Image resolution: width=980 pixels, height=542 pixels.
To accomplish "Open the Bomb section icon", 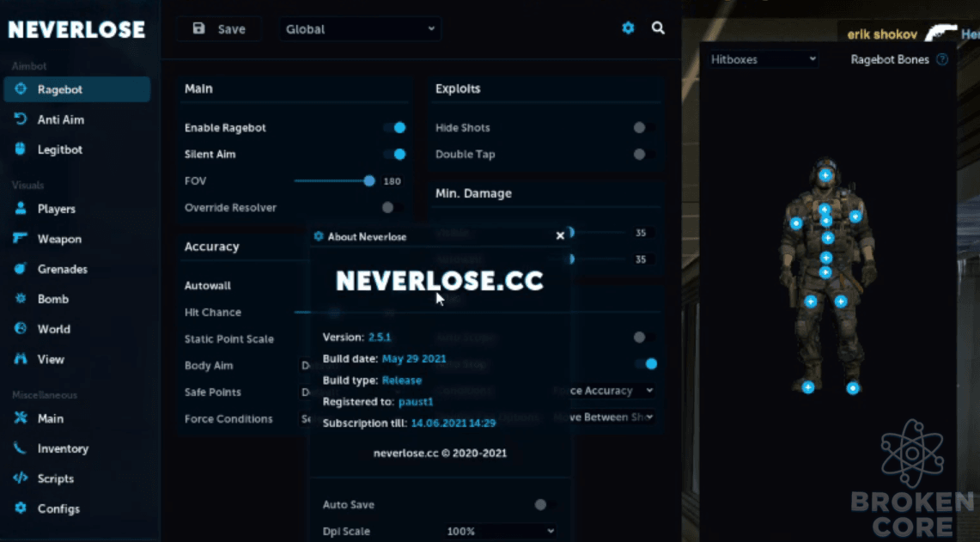I will tap(21, 299).
